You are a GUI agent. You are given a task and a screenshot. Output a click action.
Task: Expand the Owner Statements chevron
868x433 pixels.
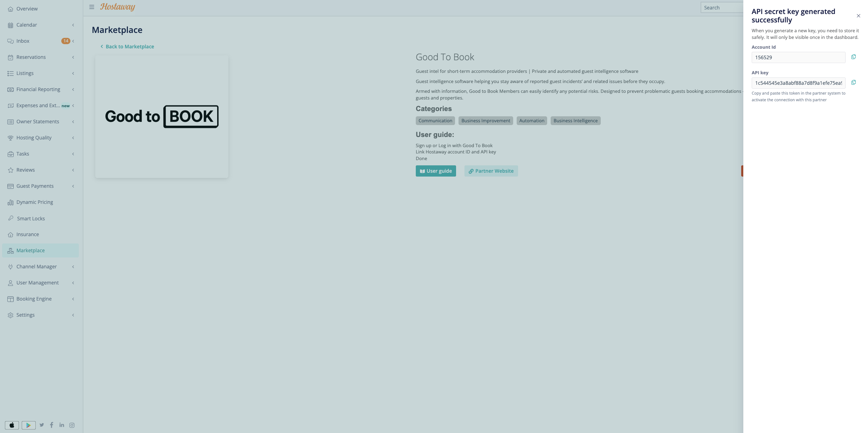pos(73,122)
